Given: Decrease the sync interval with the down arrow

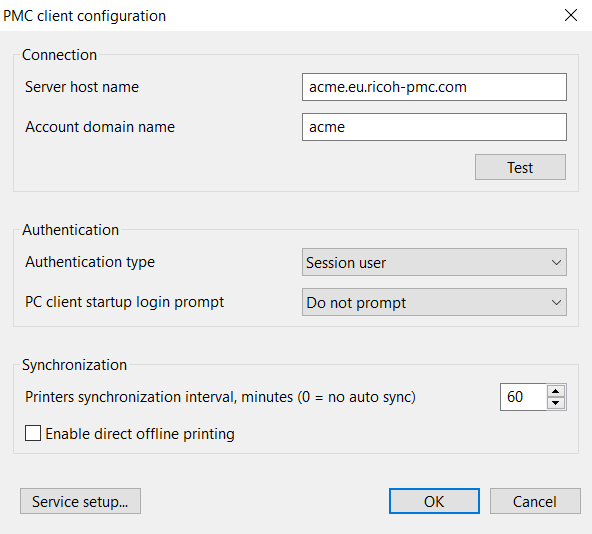Looking at the screenshot, I should point(555,403).
